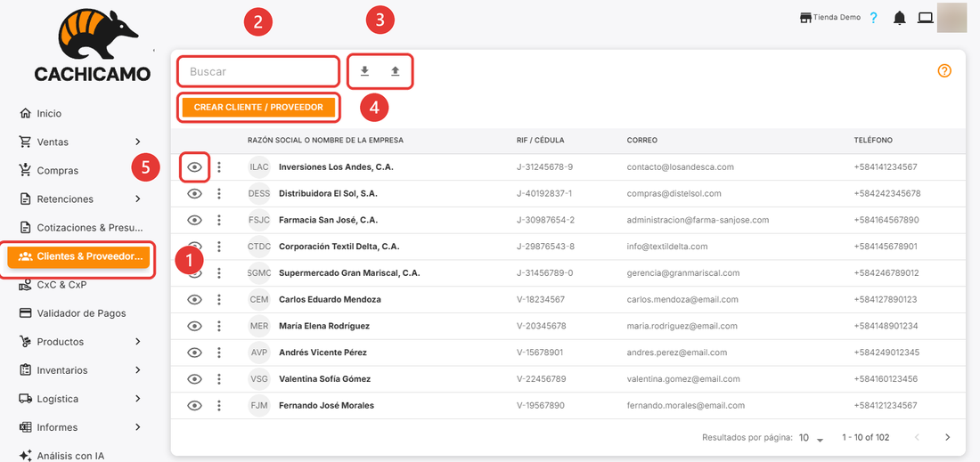Screen dimensions: 980x462
Task: Click the download icon next to search
Action: pos(365,71)
